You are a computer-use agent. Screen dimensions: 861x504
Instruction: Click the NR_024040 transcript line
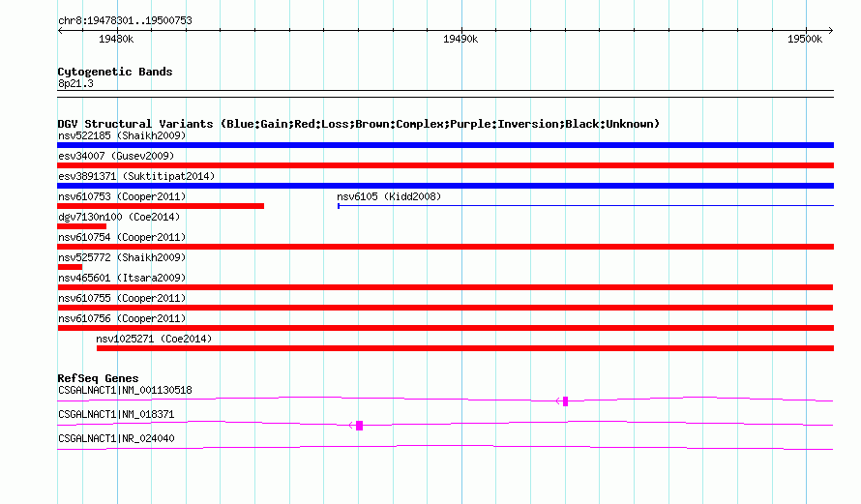tap(445, 448)
